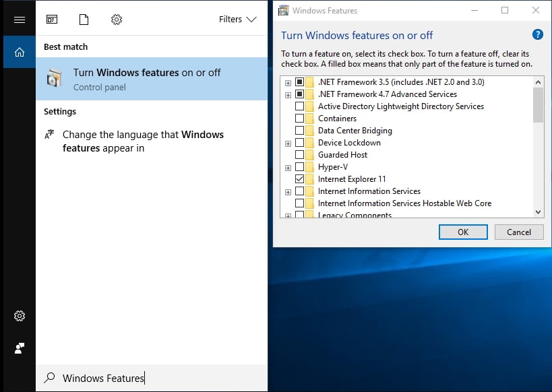Uncheck the Internet Explorer 11 checkbox

(x=299, y=179)
